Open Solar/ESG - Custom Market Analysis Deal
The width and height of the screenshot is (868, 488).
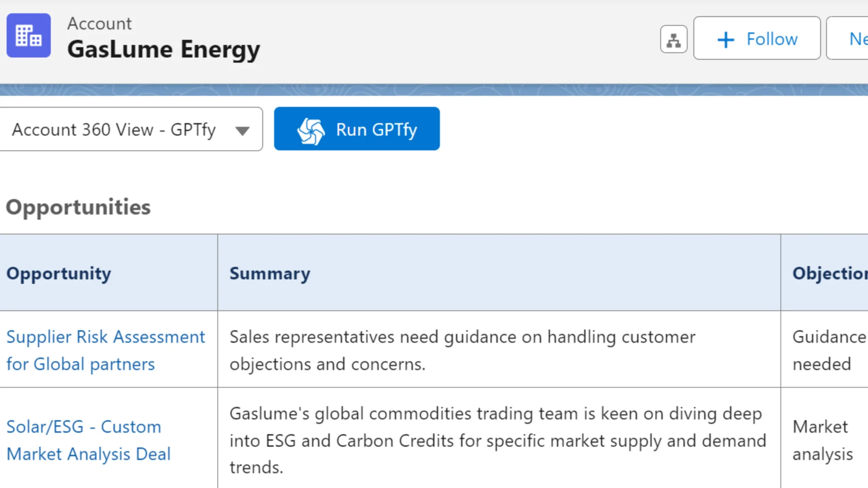[x=88, y=441]
